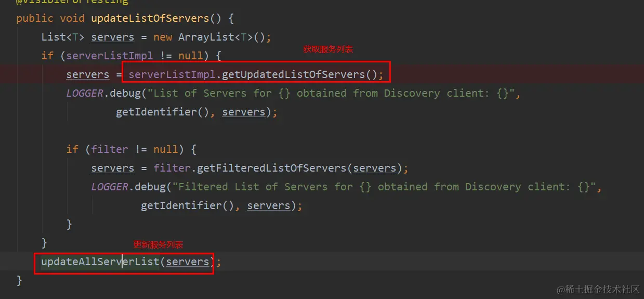Click 'serverListImpl' in the if null check
The height and width of the screenshot is (299, 644).
[110, 56]
